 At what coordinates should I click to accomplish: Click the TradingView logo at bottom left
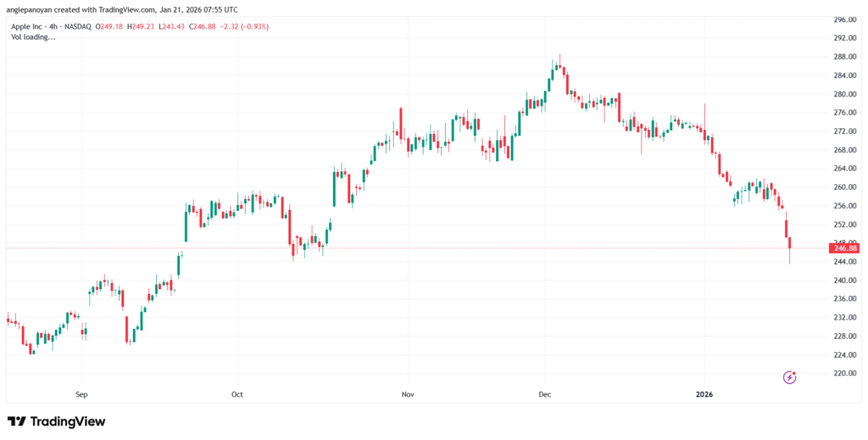tap(56, 421)
